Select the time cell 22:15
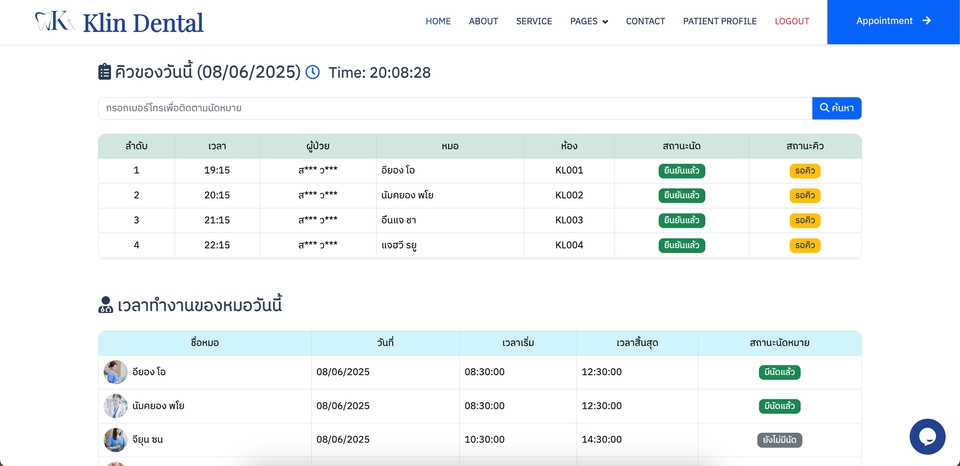 (217, 245)
